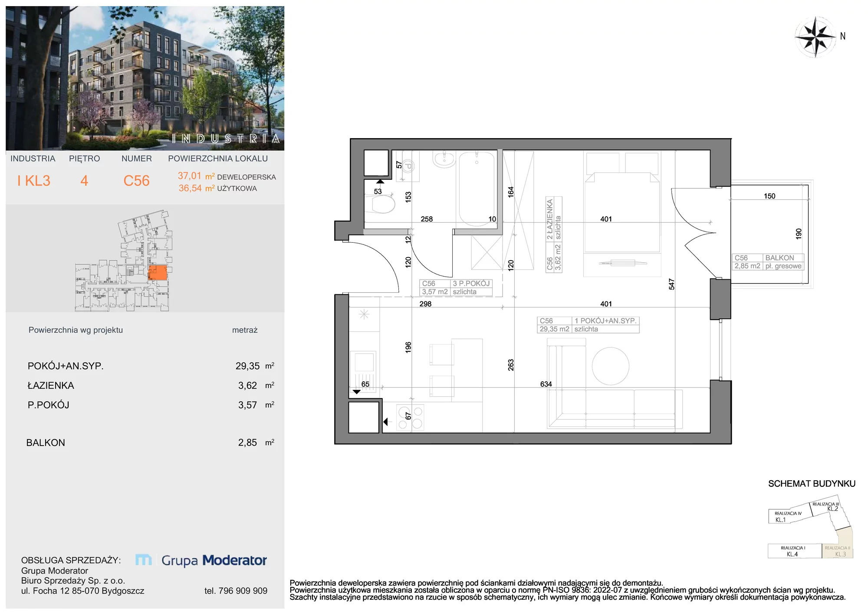Select the 547 room depth dimension
The image size is (868, 614).
[x=671, y=284]
